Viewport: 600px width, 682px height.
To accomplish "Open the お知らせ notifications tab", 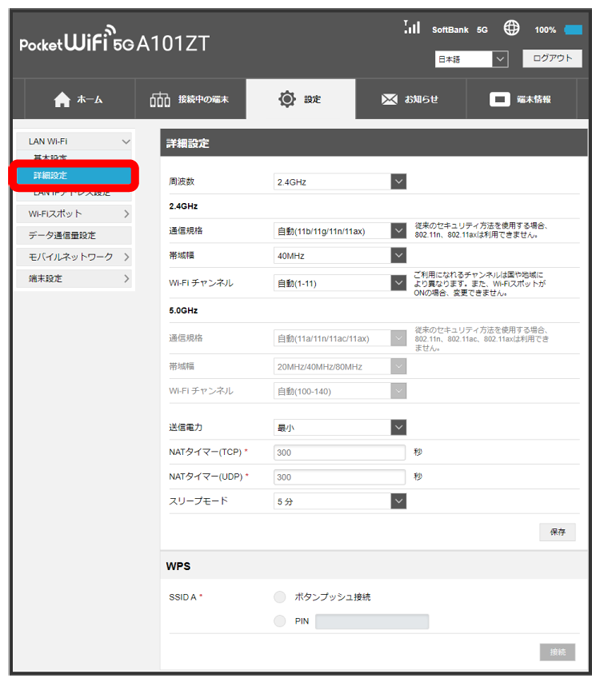I will pos(410,99).
